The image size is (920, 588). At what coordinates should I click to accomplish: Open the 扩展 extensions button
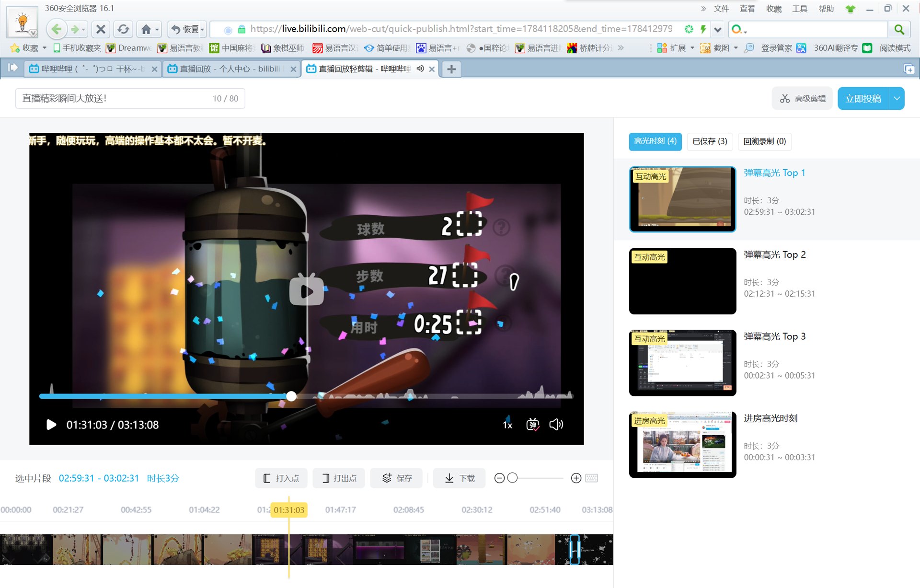point(672,48)
